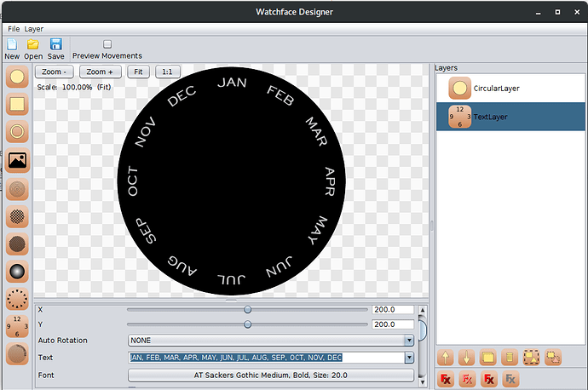Image resolution: width=588 pixels, height=390 pixels.
Task: Click the X value field showing 200.0
Action: point(393,309)
